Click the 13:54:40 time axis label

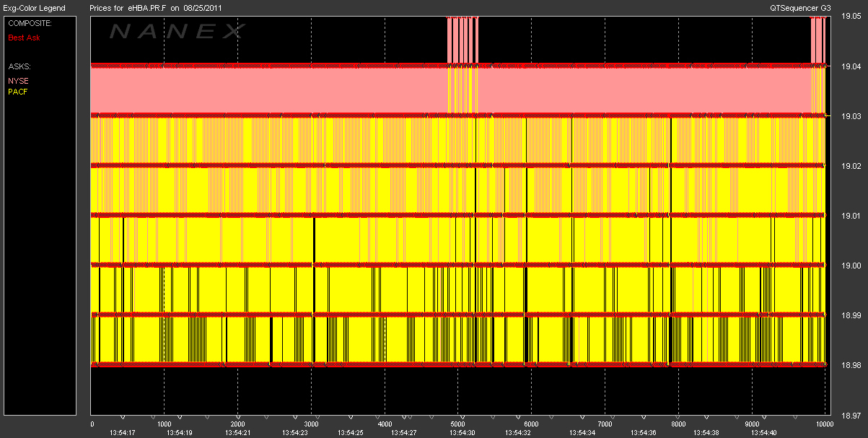click(x=763, y=433)
